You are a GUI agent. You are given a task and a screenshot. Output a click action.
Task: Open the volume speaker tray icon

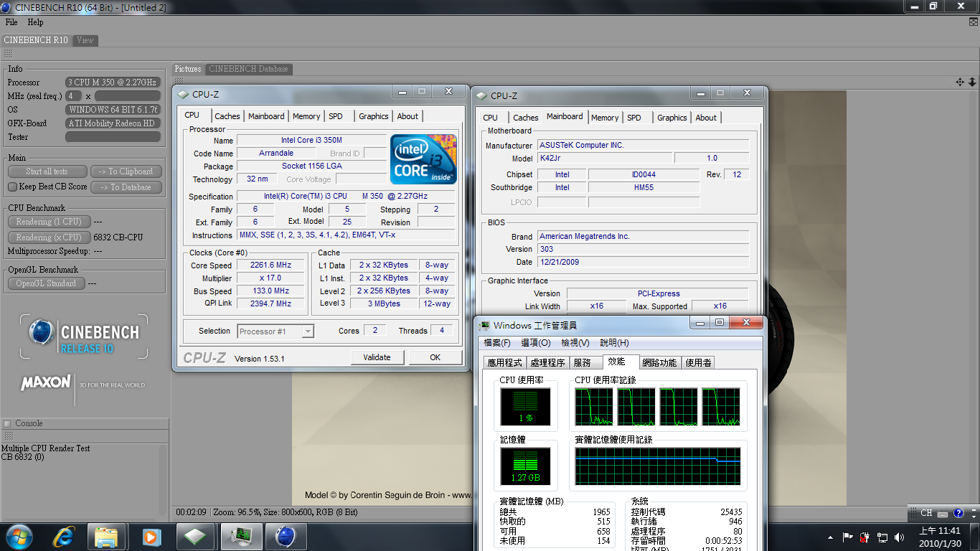(x=899, y=537)
